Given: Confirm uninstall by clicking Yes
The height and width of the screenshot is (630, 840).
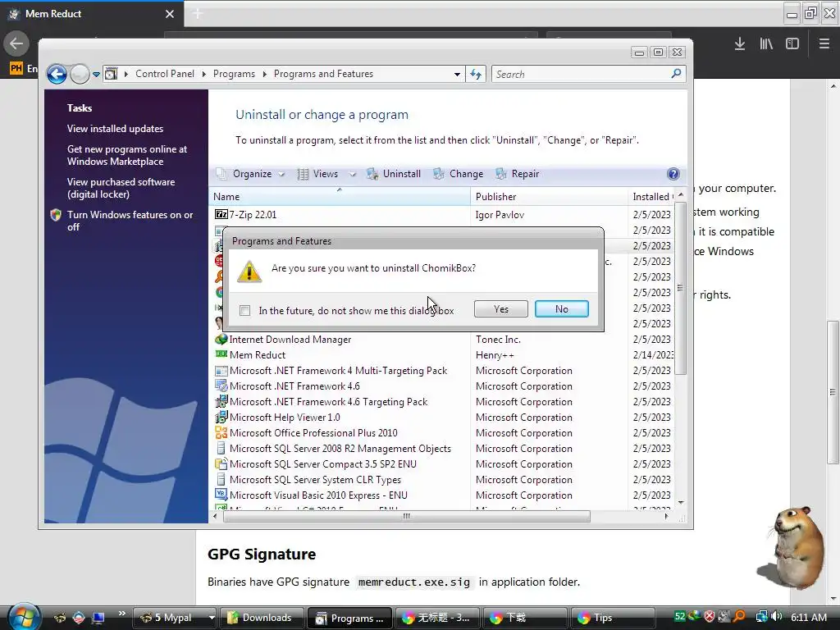Looking at the screenshot, I should coord(500,309).
